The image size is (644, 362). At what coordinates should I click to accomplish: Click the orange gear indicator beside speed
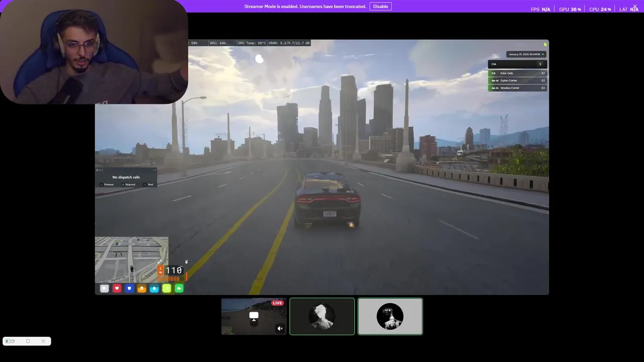click(160, 270)
